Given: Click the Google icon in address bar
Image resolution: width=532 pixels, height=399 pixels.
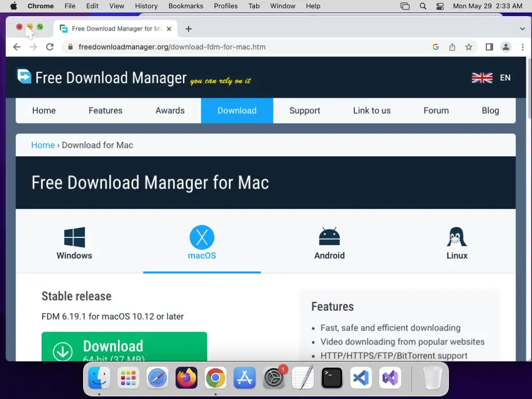Looking at the screenshot, I should point(436,47).
